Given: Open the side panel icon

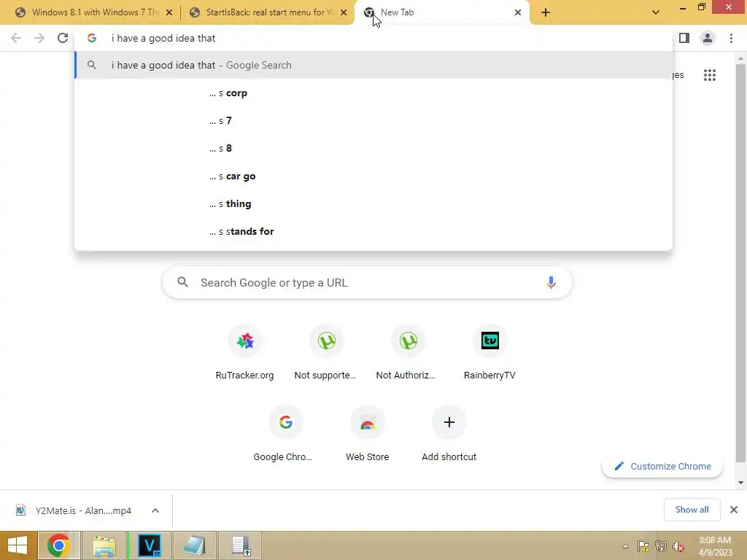Looking at the screenshot, I should point(684,38).
